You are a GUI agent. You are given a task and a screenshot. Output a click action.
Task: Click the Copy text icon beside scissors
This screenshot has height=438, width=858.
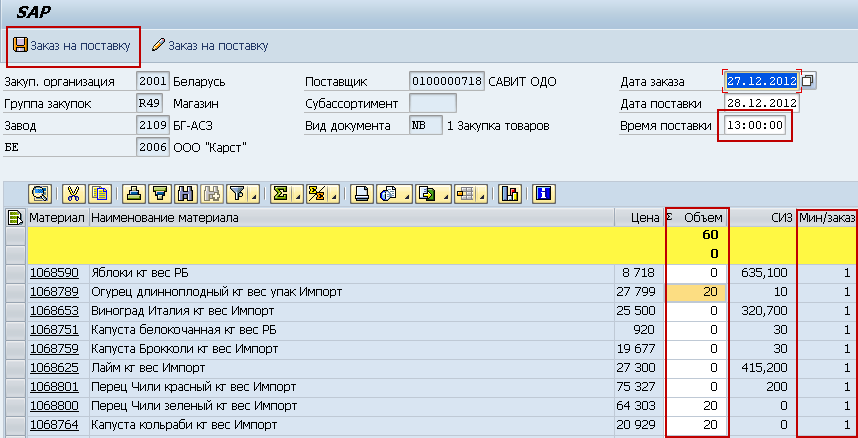[98, 193]
